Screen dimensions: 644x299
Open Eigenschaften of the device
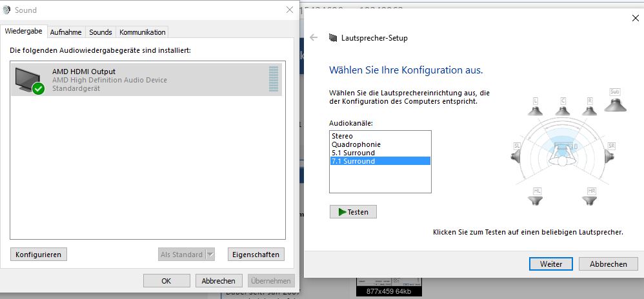click(x=256, y=255)
